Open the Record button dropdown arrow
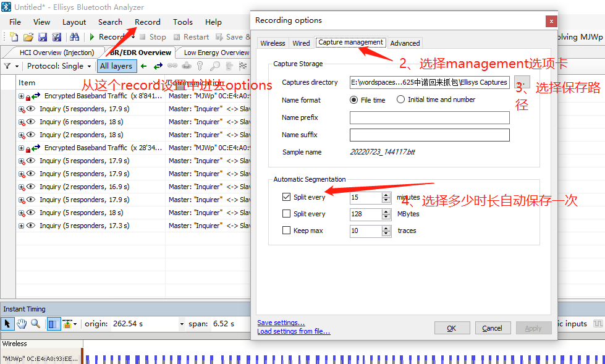The width and height of the screenshot is (605, 364). tap(133, 37)
